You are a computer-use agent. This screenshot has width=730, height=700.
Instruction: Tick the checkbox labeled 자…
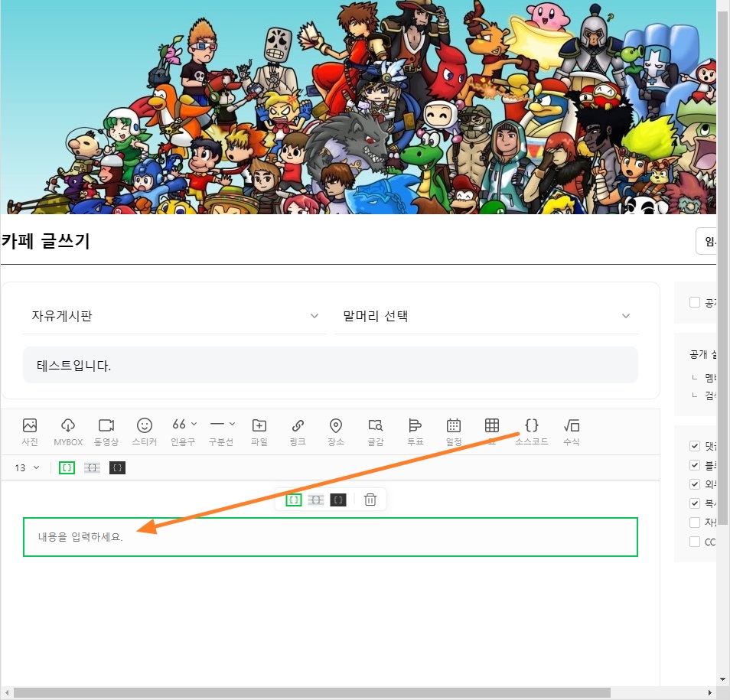click(695, 523)
